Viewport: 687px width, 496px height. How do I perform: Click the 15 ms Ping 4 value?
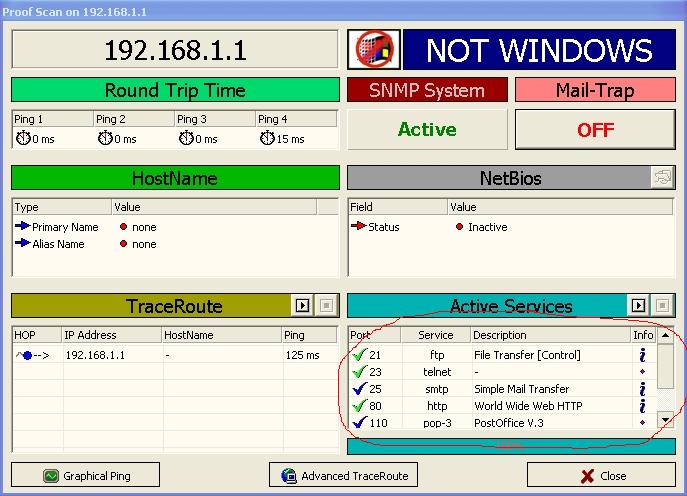(290, 139)
